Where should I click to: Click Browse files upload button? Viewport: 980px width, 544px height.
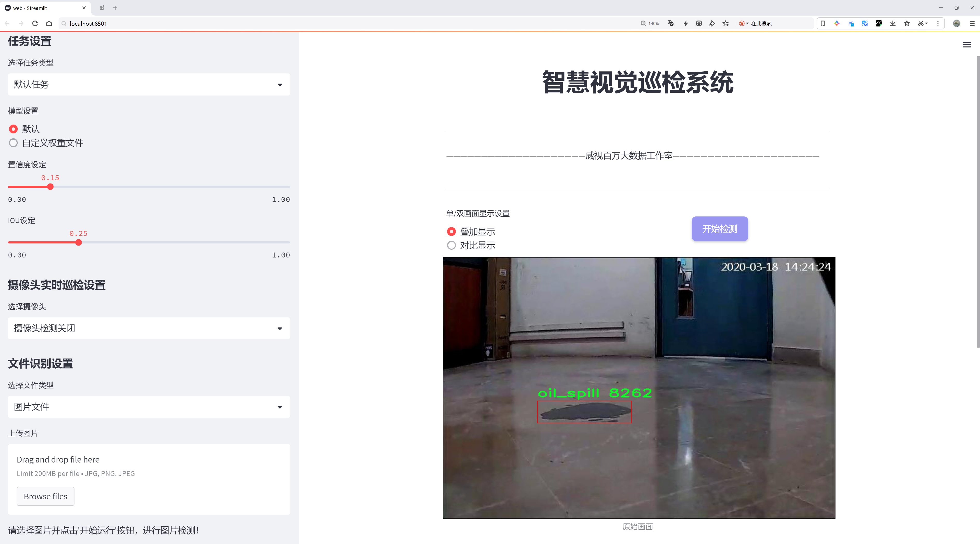click(x=45, y=496)
